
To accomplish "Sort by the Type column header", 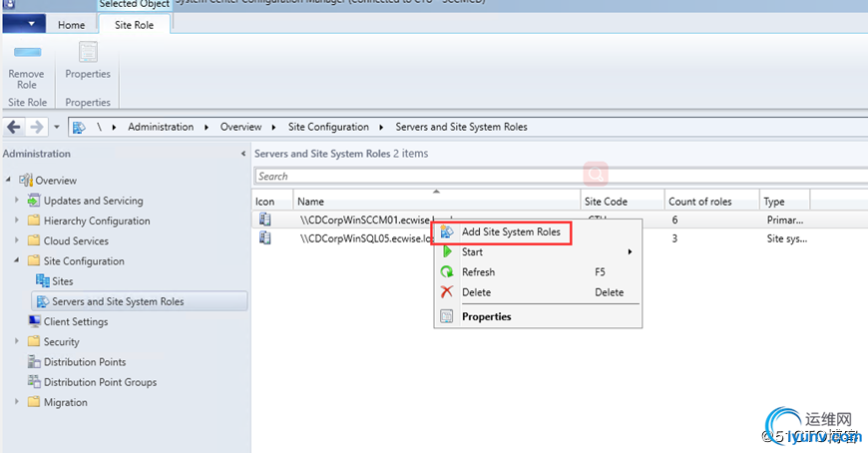I will [x=784, y=201].
